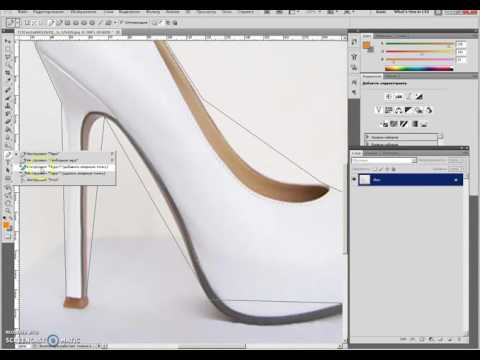Add a Black & White adjustment
The width and height of the screenshot is (480, 360).
click(409, 110)
